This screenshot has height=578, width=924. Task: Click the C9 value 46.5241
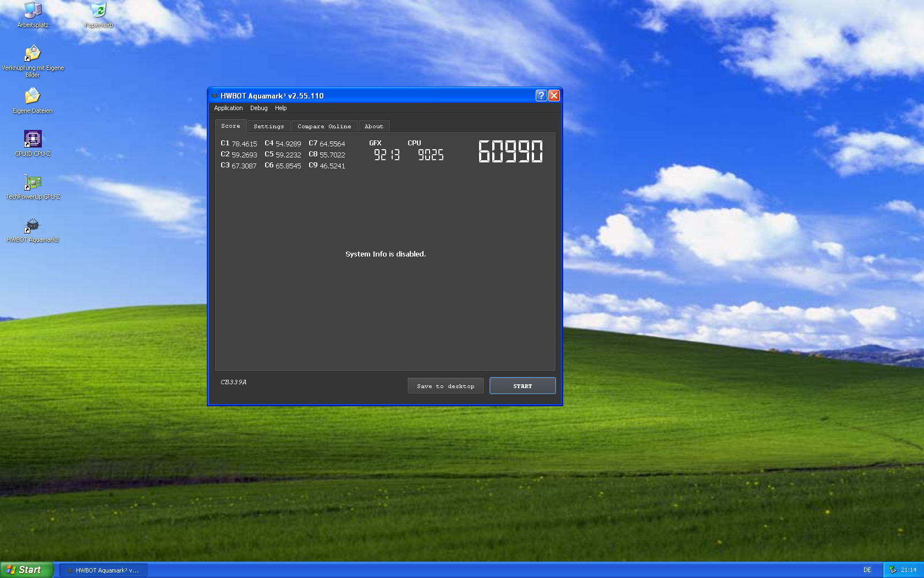(332, 166)
